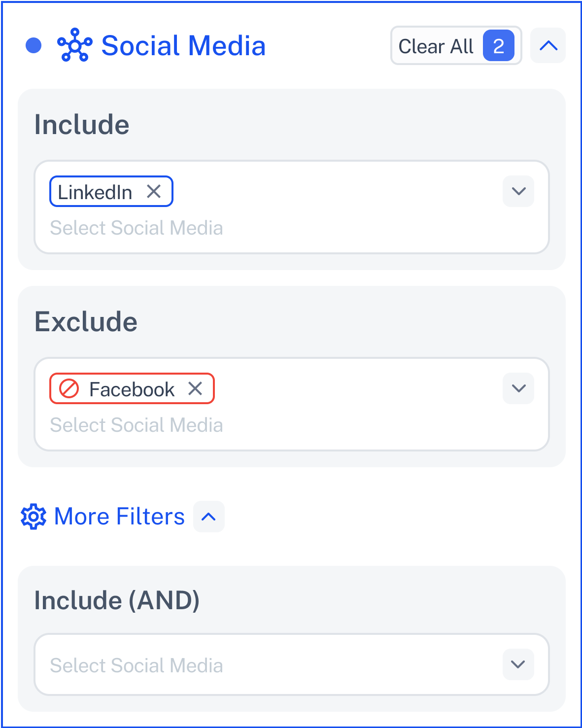Click the blue active-filter dot indicator
The width and height of the screenshot is (582, 728).
(x=34, y=45)
